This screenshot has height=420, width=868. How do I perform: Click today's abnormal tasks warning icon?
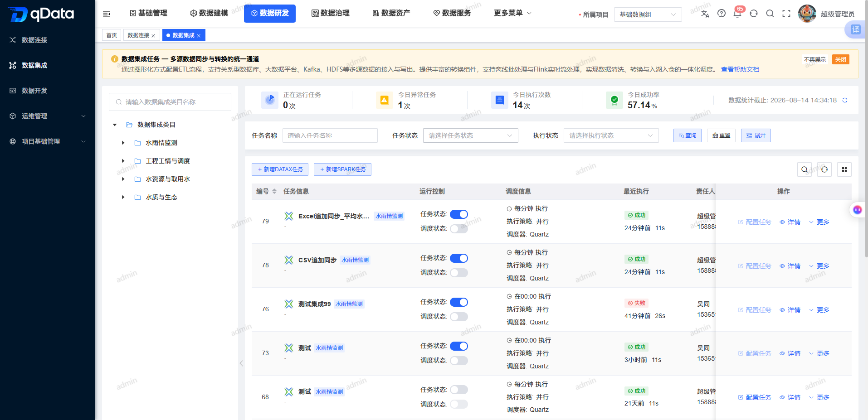coord(385,100)
